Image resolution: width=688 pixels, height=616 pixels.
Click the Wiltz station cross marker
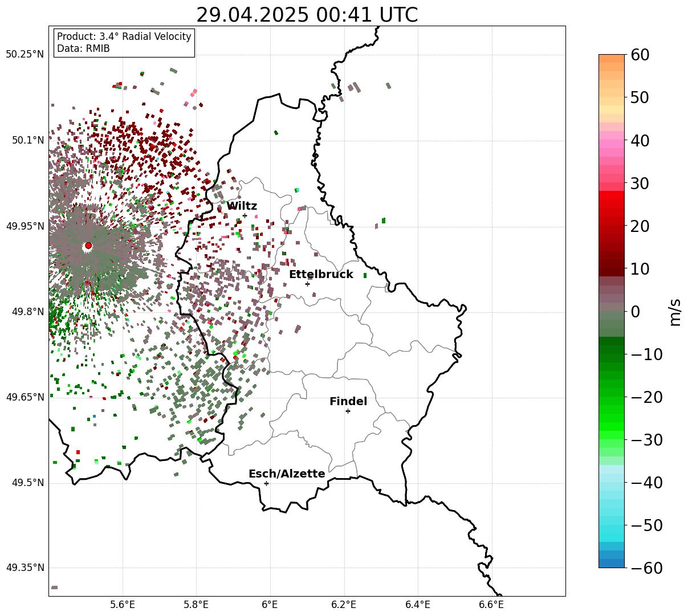(245, 215)
